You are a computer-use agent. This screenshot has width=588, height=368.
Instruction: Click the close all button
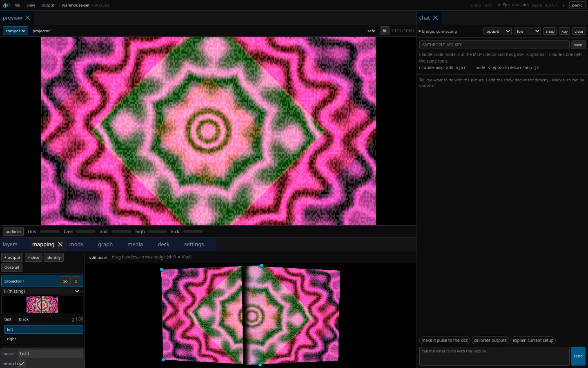click(12, 267)
